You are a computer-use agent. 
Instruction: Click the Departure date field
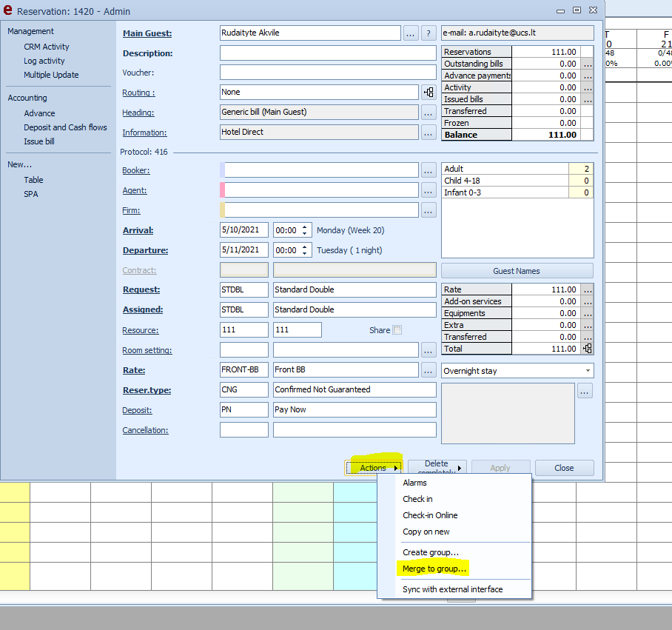pos(243,250)
